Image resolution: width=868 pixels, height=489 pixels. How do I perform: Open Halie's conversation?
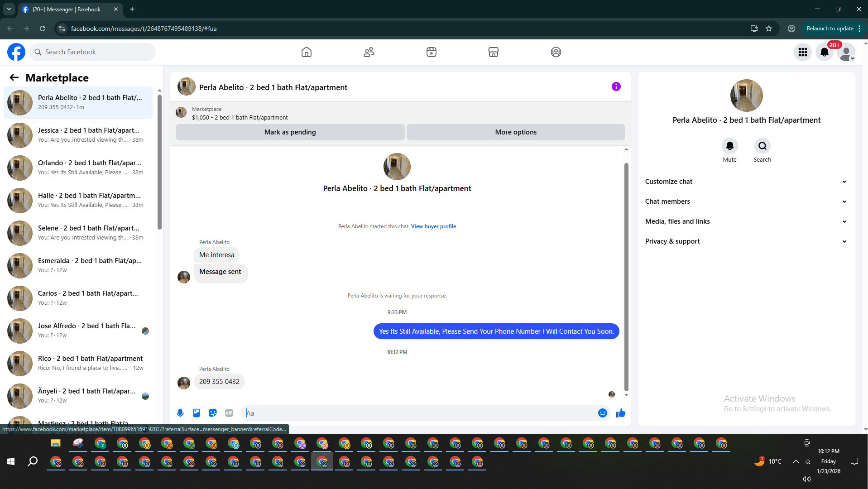pyautogui.click(x=78, y=200)
